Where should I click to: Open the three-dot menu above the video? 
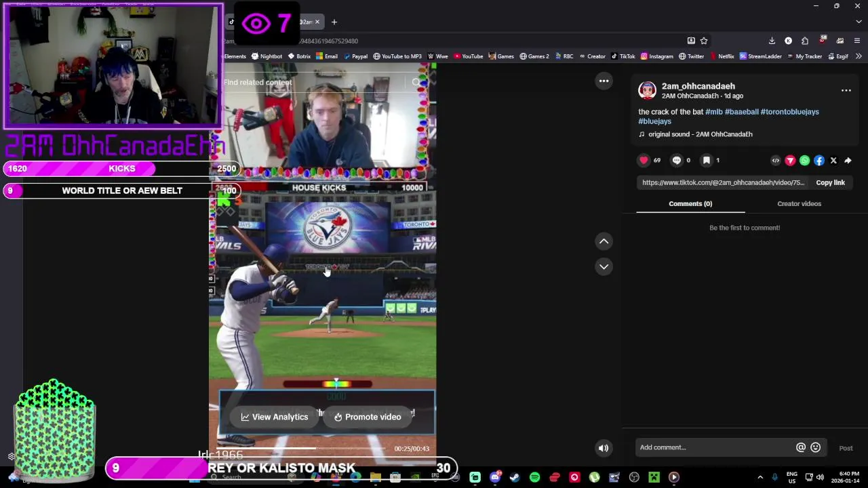click(x=604, y=81)
